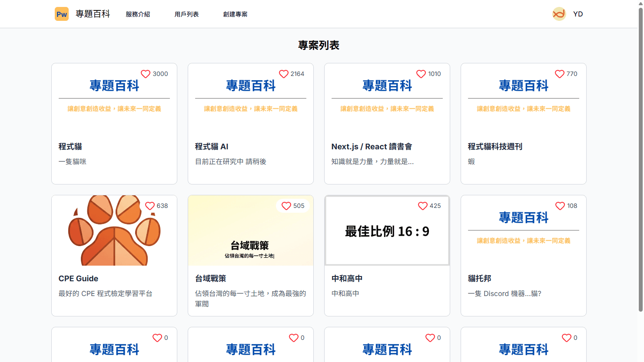Viewport: 644px width, 362px height.
Task: Open the Next.js / React 讀書會 project
Action: point(372,147)
